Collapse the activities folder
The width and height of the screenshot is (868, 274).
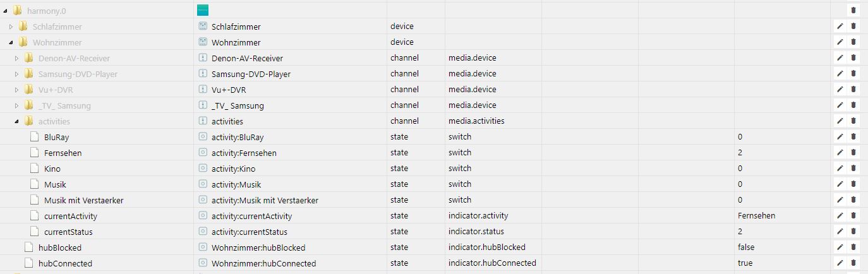point(17,121)
